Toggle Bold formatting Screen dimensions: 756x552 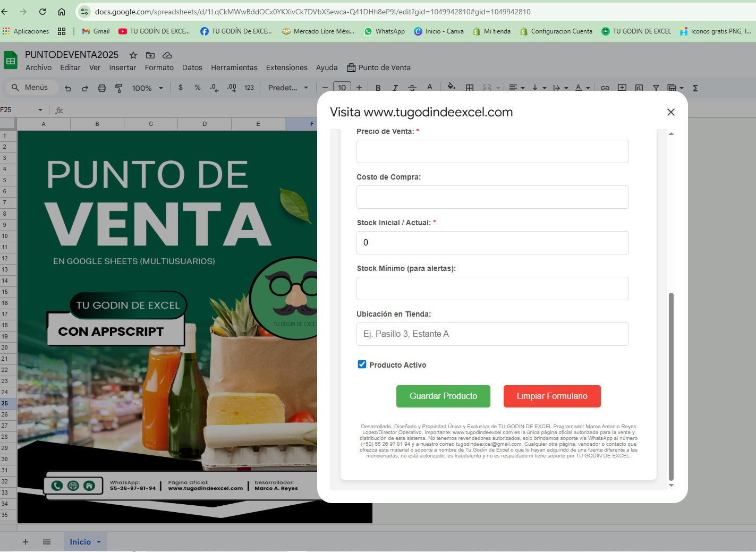(x=378, y=88)
